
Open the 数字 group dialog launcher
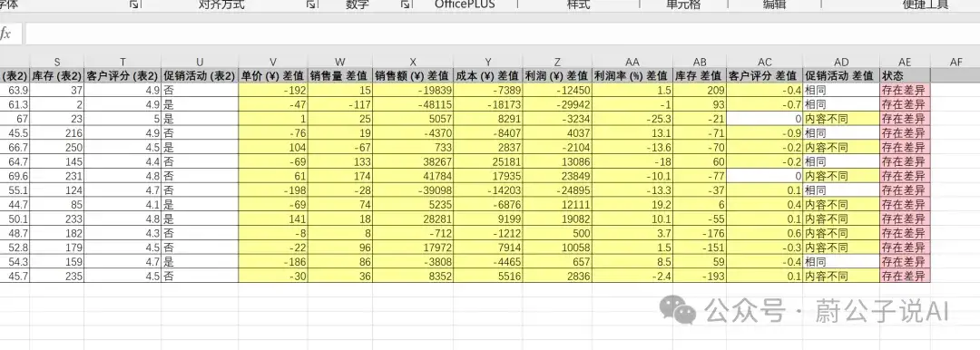(406, 5)
